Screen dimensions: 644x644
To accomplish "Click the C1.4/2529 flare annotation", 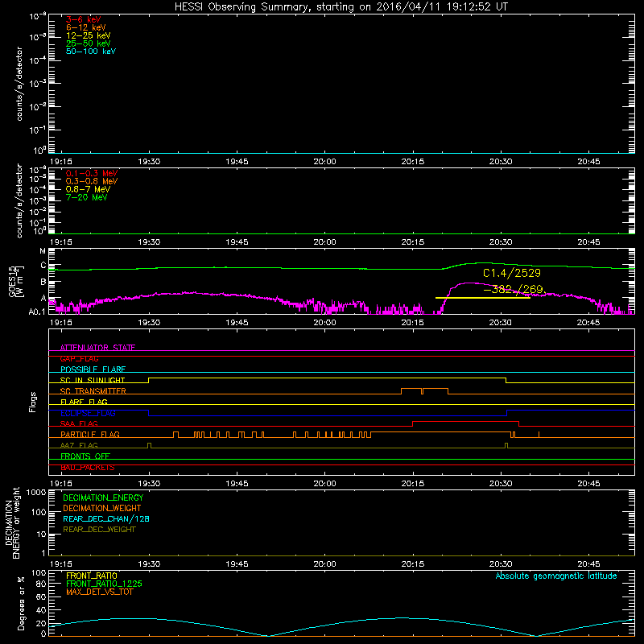I will (x=512, y=273).
